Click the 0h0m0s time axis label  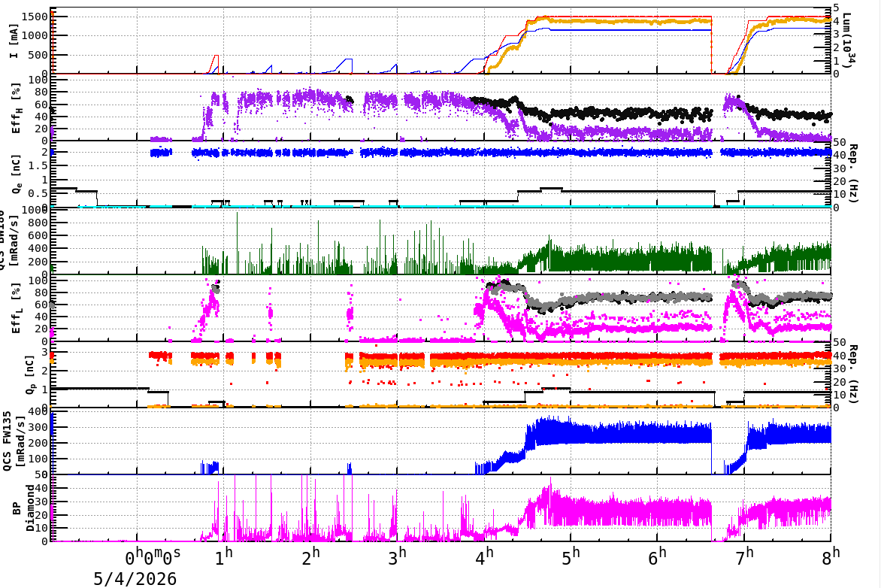coord(153,557)
